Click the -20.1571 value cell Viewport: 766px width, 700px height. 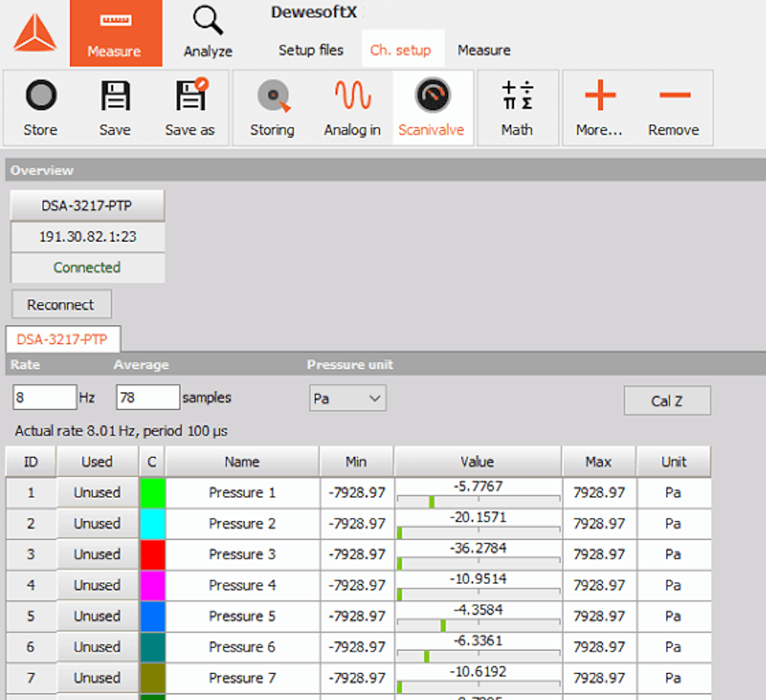point(478,524)
